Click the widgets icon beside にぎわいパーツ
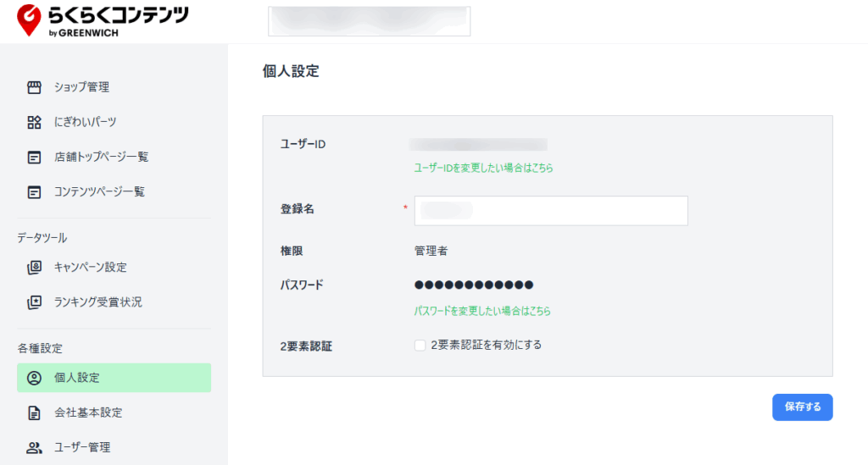The height and width of the screenshot is (465, 868). click(x=34, y=122)
